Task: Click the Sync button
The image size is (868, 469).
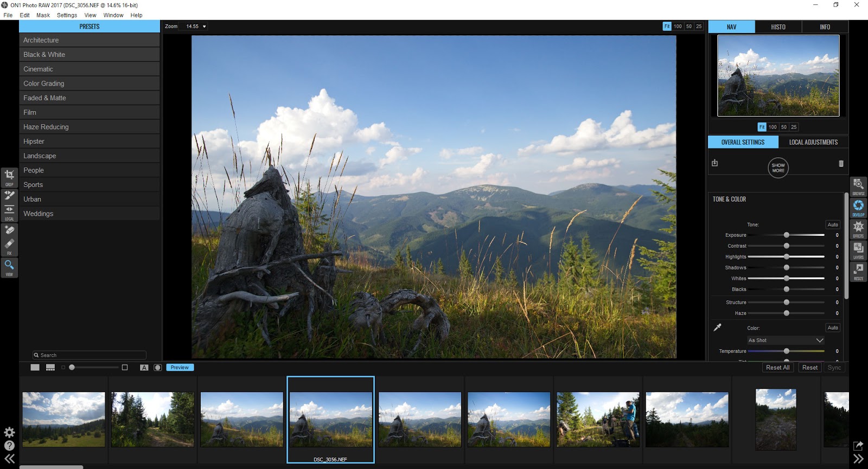Action: point(834,367)
